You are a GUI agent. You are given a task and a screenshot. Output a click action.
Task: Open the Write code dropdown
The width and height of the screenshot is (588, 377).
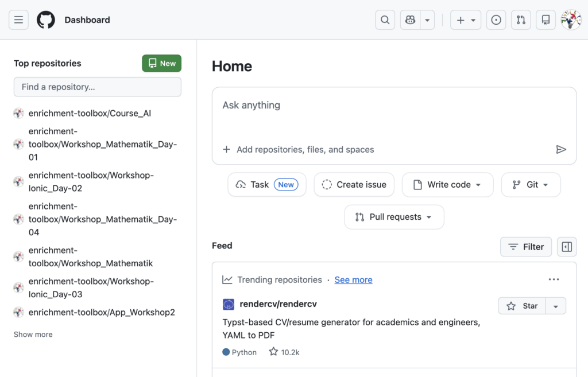click(x=447, y=185)
